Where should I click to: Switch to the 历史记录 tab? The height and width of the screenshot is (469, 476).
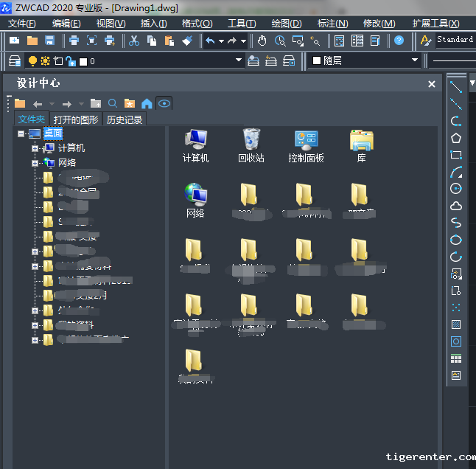[125, 119]
